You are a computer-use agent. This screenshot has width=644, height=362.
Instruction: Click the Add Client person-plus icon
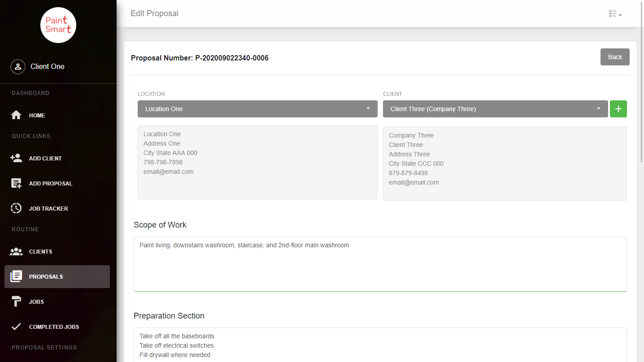pyautogui.click(x=16, y=158)
